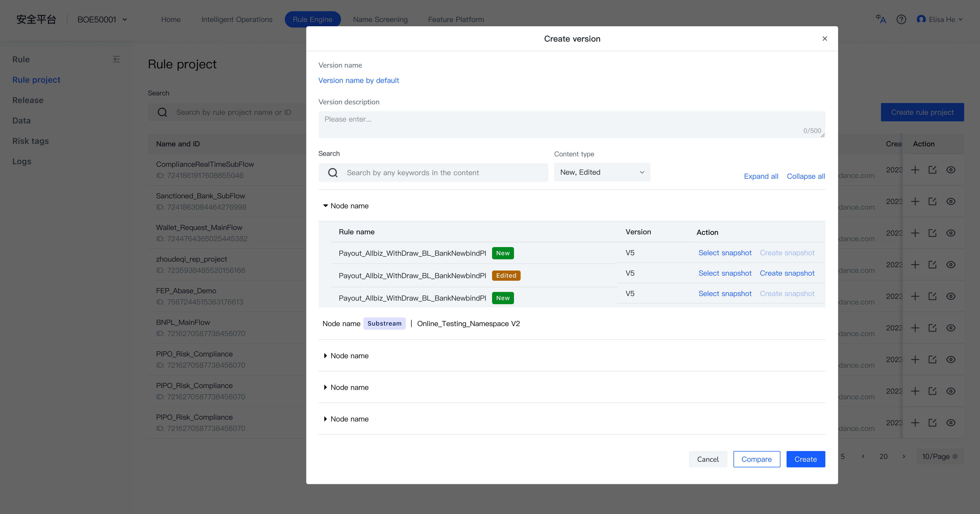Click the Expand all link
The height and width of the screenshot is (514, 980).
(761, 176)
